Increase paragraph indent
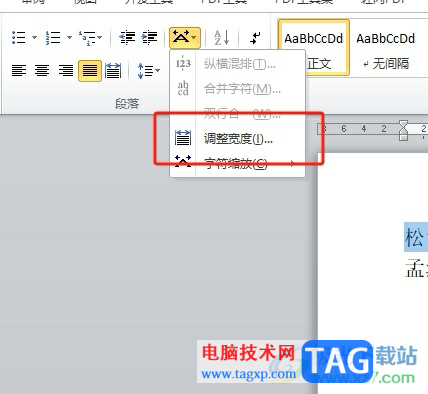 pos(149,37)
